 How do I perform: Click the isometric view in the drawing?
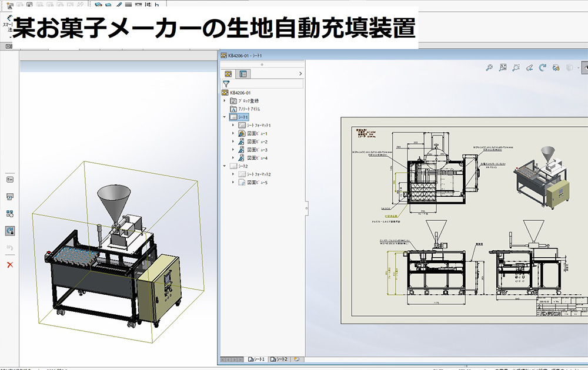541,177
